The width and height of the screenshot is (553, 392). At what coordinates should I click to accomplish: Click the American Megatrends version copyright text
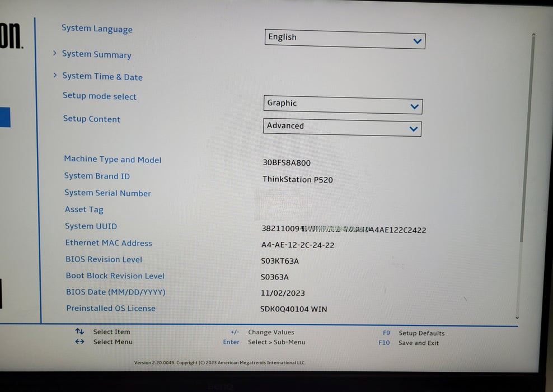220,362
